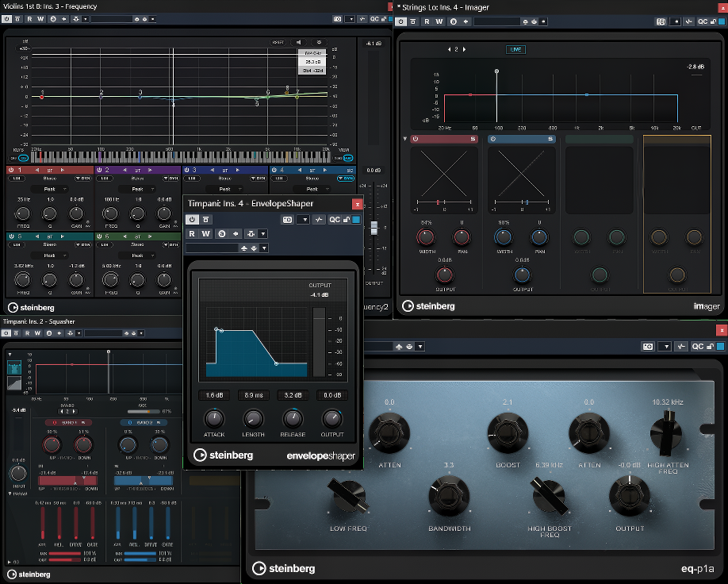The width and height of the screenshot is (728, 584).
Task: Close the EnvelopeShaper window
Action: tap(357, 204)
